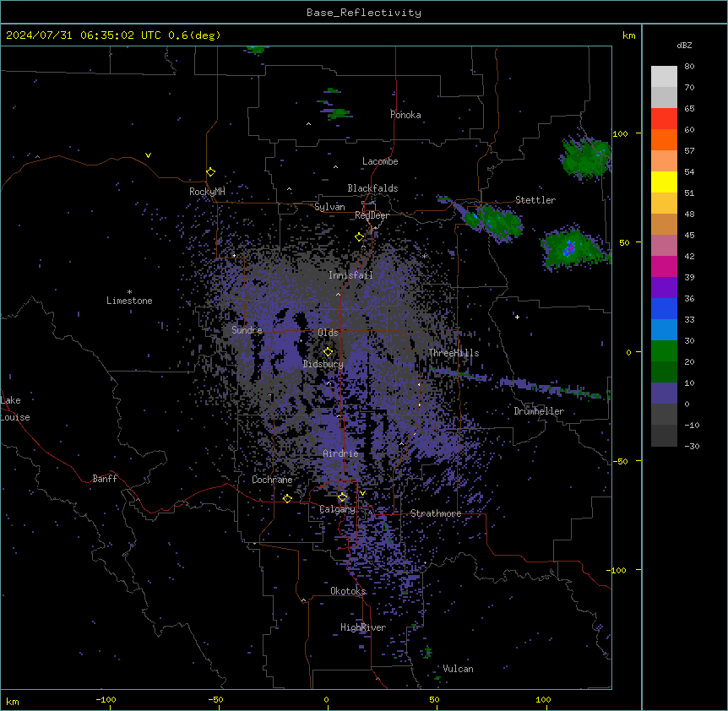The image size is (728, 711).
Task: Click the RedDeer city label
Action: click(x=372, y=215)
